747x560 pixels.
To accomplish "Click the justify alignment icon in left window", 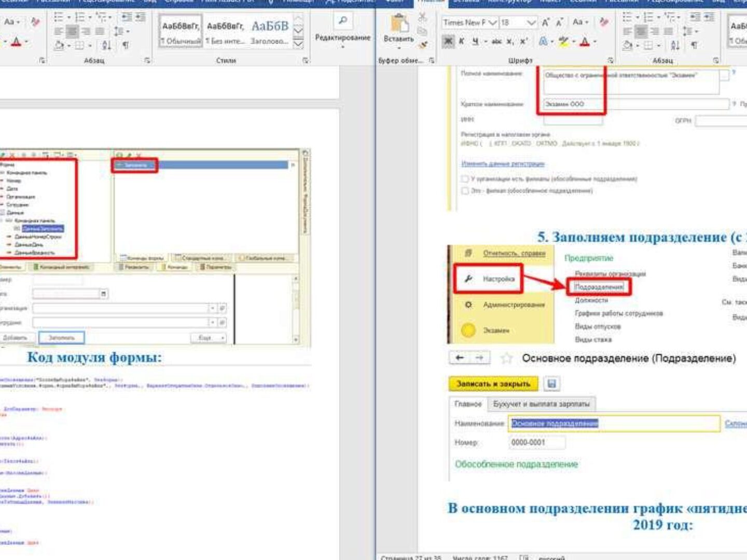I will point(100,32).
